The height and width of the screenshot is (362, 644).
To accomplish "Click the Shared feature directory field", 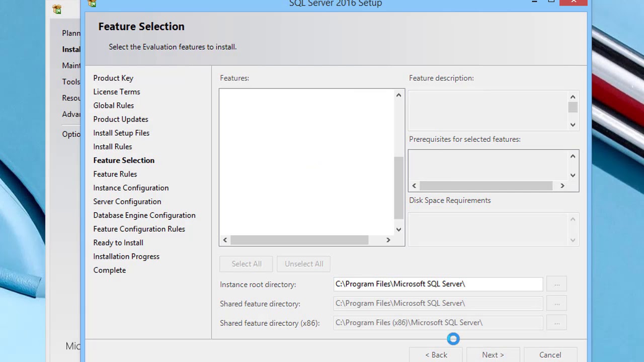I will click(438, 303).
